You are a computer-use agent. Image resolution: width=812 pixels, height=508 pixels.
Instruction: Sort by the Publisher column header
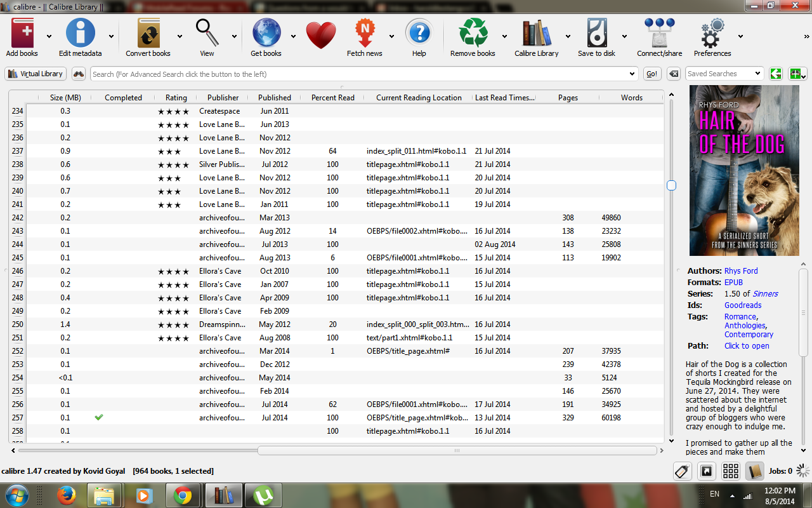click(x=223, y=98)
